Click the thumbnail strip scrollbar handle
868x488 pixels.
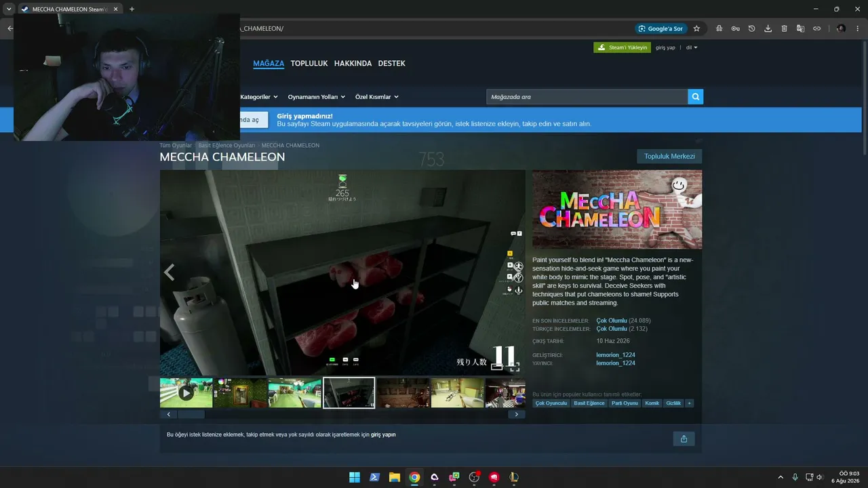coord(191,414)
